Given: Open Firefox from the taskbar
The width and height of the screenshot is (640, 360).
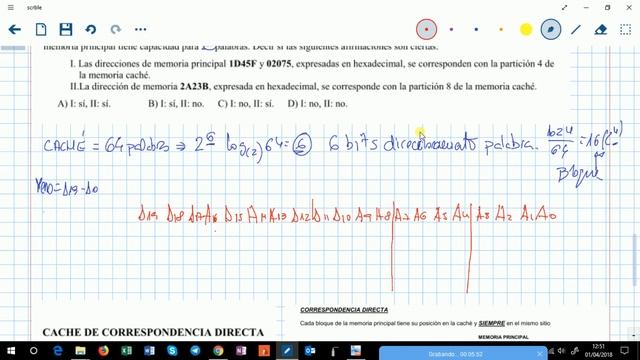Looking at the screenshot, I should [103, 351].
